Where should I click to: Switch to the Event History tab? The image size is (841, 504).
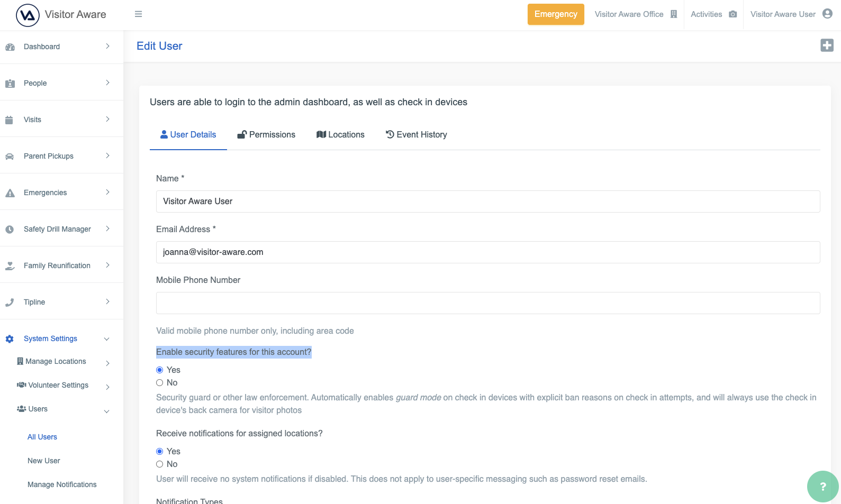coord(417,135)
